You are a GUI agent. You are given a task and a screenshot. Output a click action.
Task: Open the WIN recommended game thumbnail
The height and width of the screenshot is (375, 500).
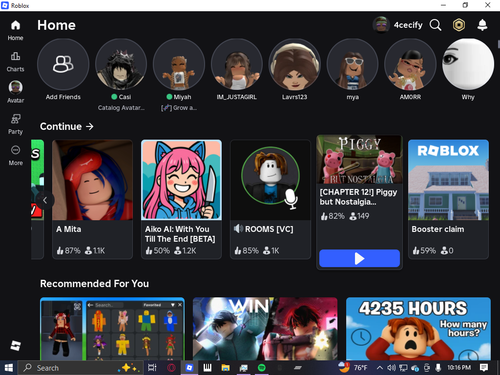[265, 329]
